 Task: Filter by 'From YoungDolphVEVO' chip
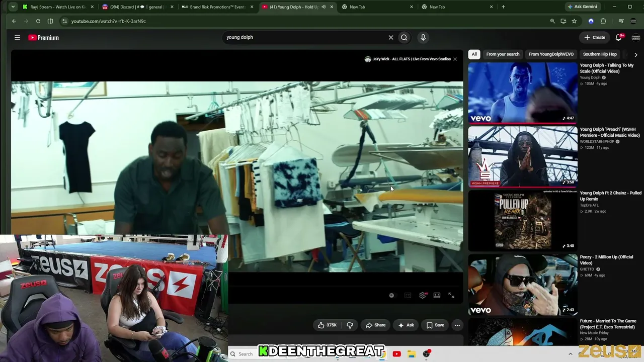(x=551, y=54)
